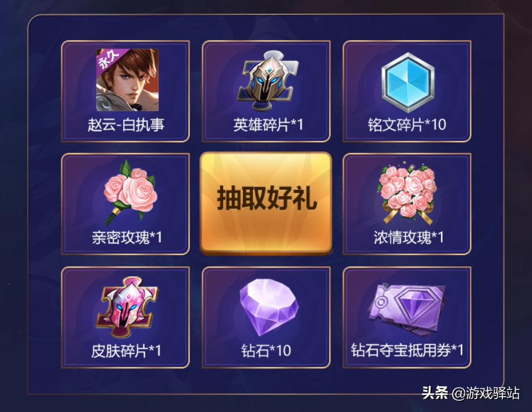Click the hero fragment helmet icon
The width and height of the screenshot is (532, 412).
[x=267, y=80]
